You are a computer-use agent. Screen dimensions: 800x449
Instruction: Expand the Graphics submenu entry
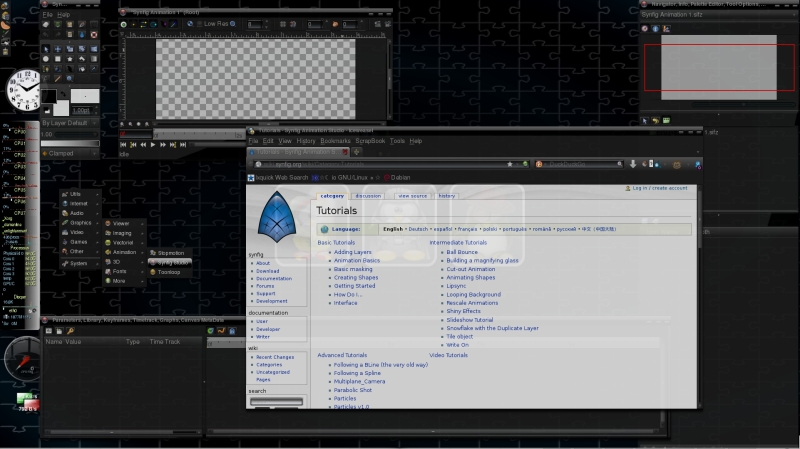pyautogui.click(x=80, y=222)
